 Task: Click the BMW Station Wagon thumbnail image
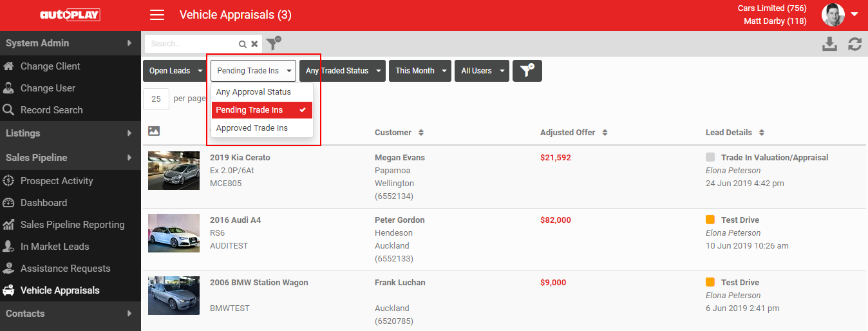[x=174, y=296]
